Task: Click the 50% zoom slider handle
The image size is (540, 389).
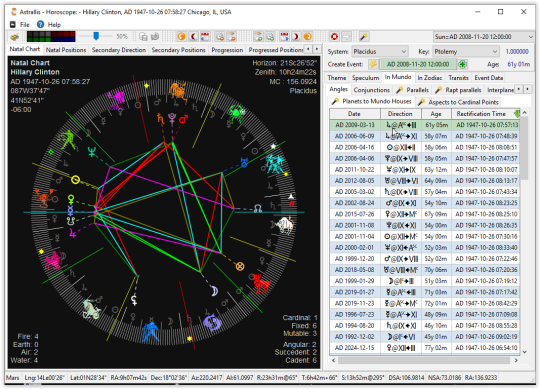Action: click(x=96, y=36)
